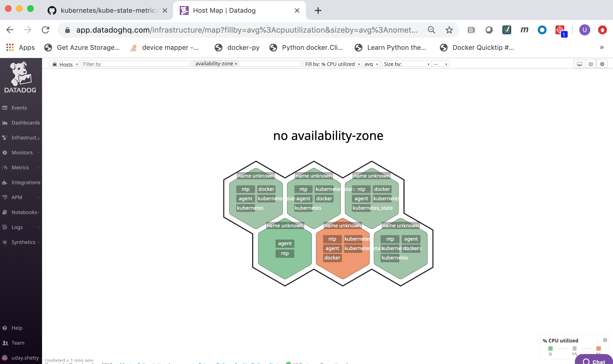The image size is (613, 364).
Task: Open the Size by metric dropdown
Action: click(407, 64)
